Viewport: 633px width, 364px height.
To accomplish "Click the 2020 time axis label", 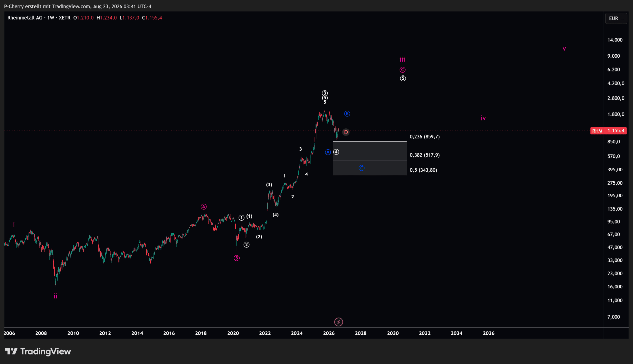I will 233,333.
